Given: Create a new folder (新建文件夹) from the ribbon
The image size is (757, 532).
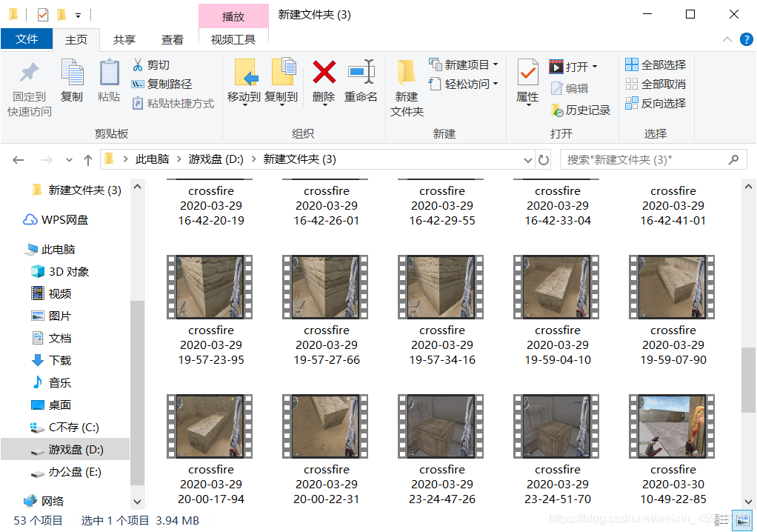Looking at the screenshot, I should coord(407,88).
